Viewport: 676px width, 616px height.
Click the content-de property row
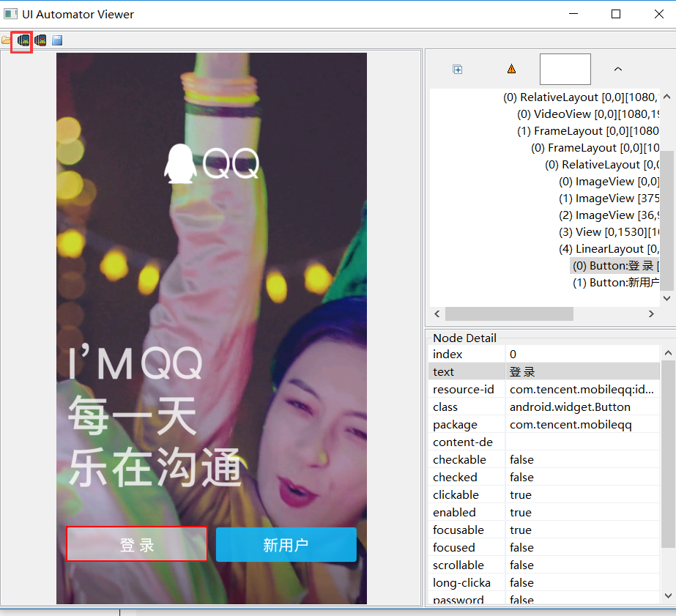(x=544, y=442)
